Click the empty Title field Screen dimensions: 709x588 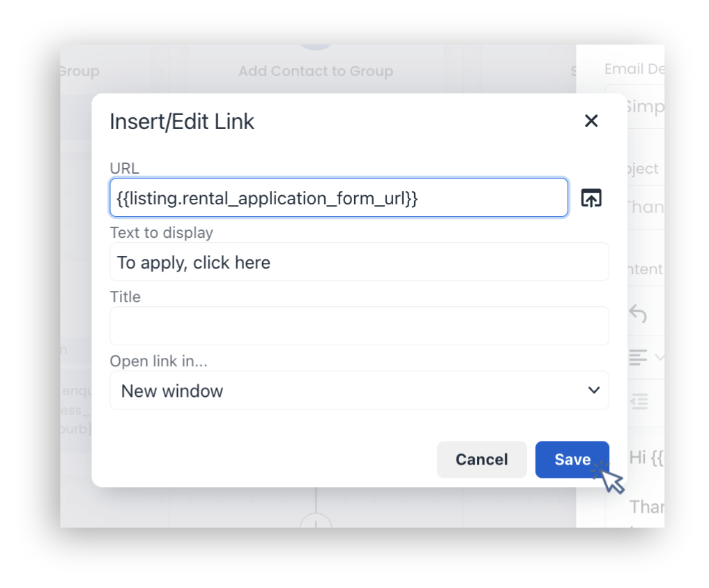(359, 326)
